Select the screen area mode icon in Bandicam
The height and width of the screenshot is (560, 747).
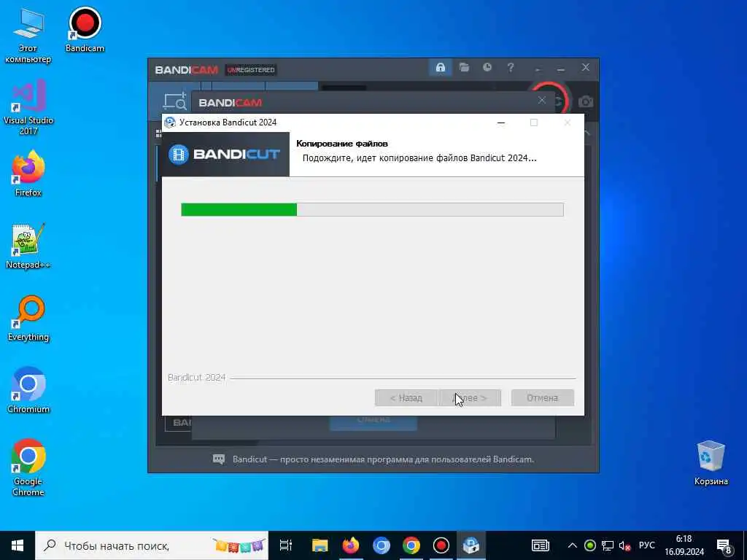(175, 101)
